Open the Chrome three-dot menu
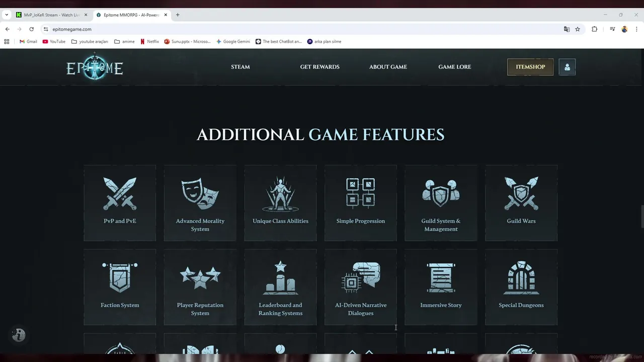 point(636,29)
